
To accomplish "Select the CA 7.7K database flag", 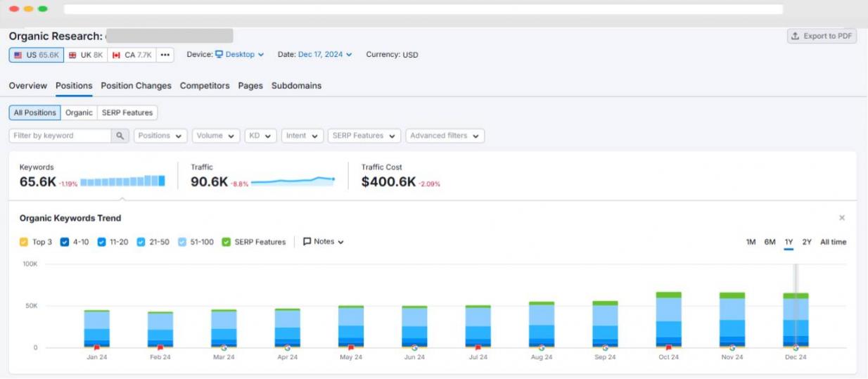I will pos(132,55).
